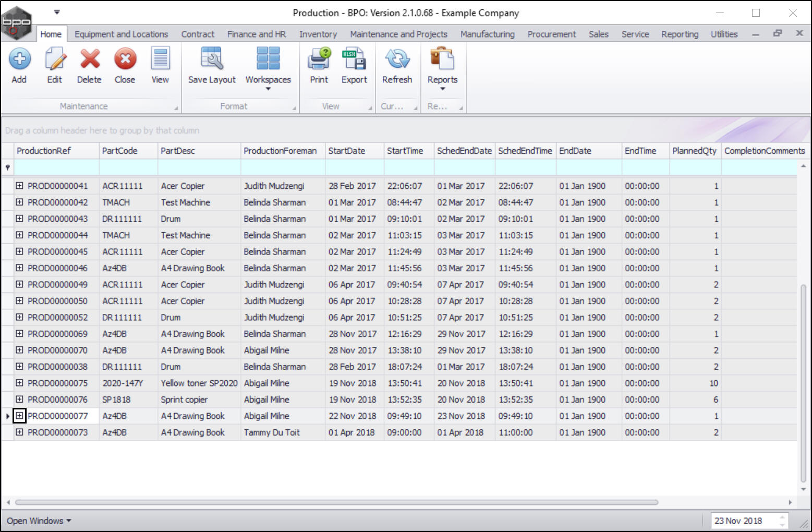Refresh the production list
Viewport: 812px width, 532px height.
pyautogui.click(x=397, y=59)
